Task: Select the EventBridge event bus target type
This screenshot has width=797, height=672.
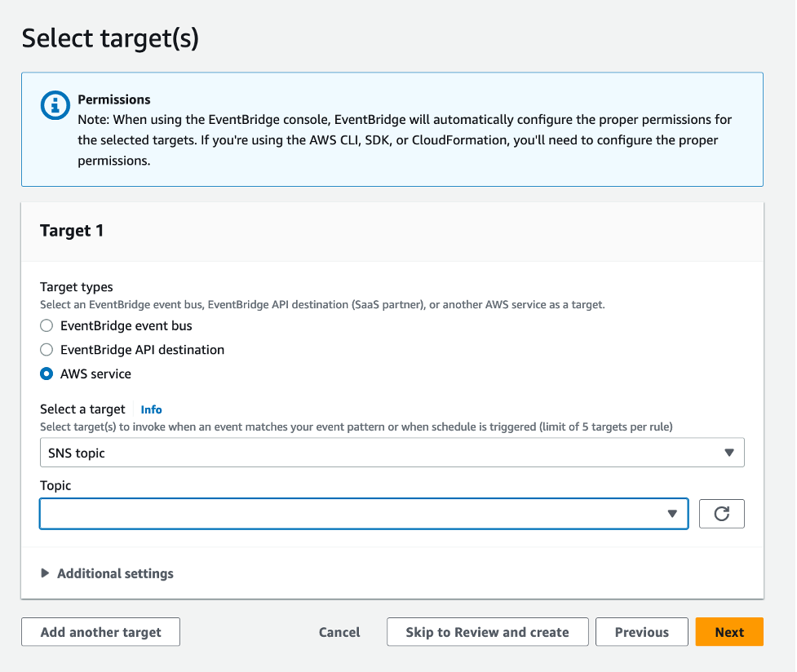Action: pos(46,325)
